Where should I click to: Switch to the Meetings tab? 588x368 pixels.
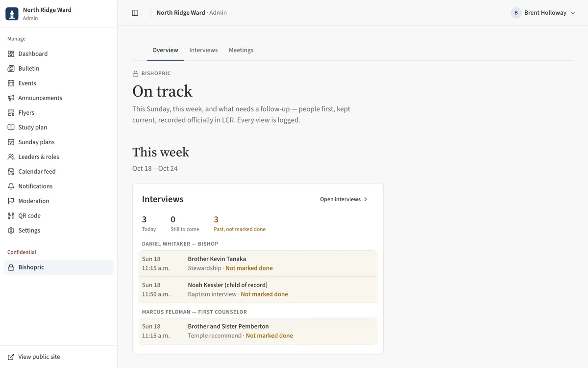point(241,50)
